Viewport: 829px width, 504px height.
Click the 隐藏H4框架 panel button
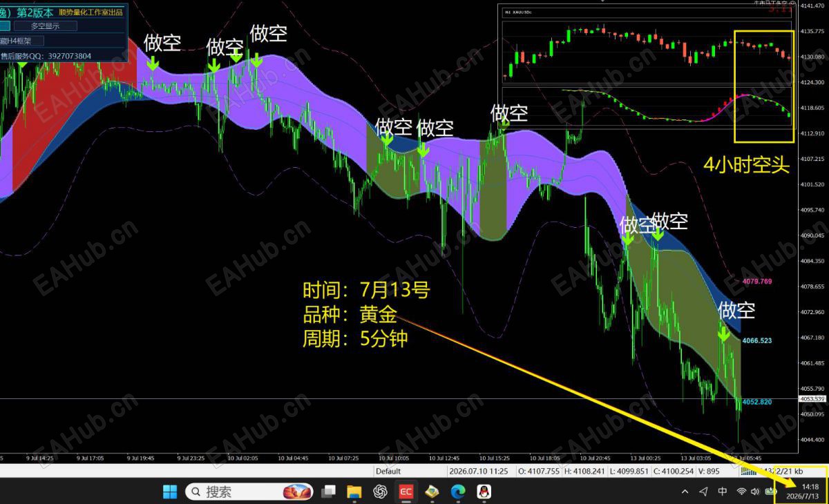[21, 41]
